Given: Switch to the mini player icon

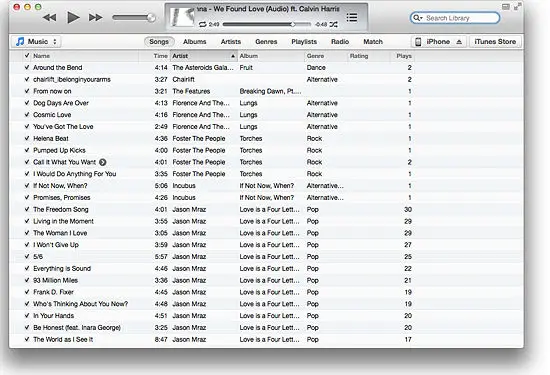Looking at the screenshot, I should pos(505,7).
